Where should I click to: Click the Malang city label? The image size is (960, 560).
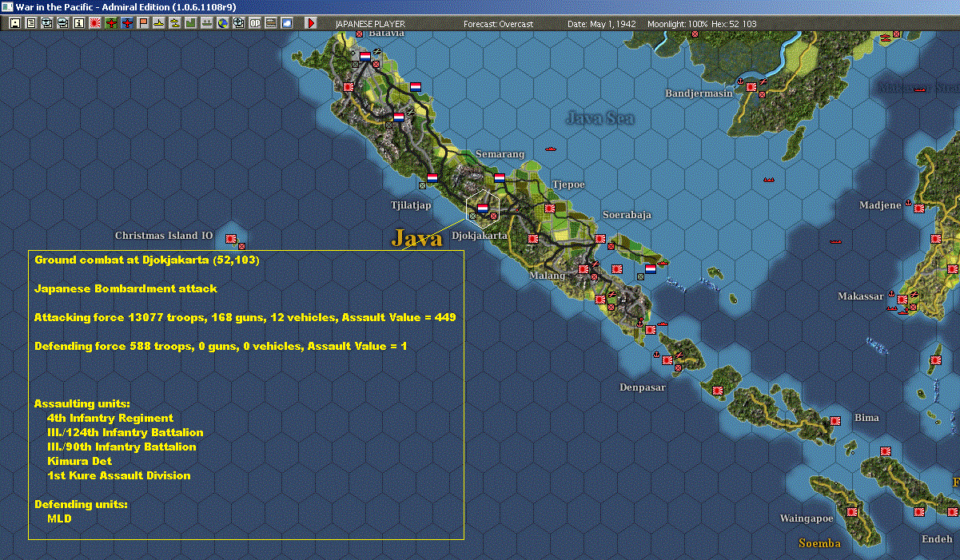click(x=547, y=276)
